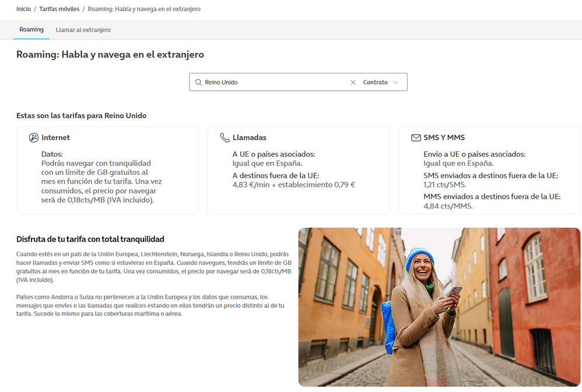Click the chevron arrow beside Contrato
Image resolution: width=582 pixels, height=392 pixels.
pos(396,83)
